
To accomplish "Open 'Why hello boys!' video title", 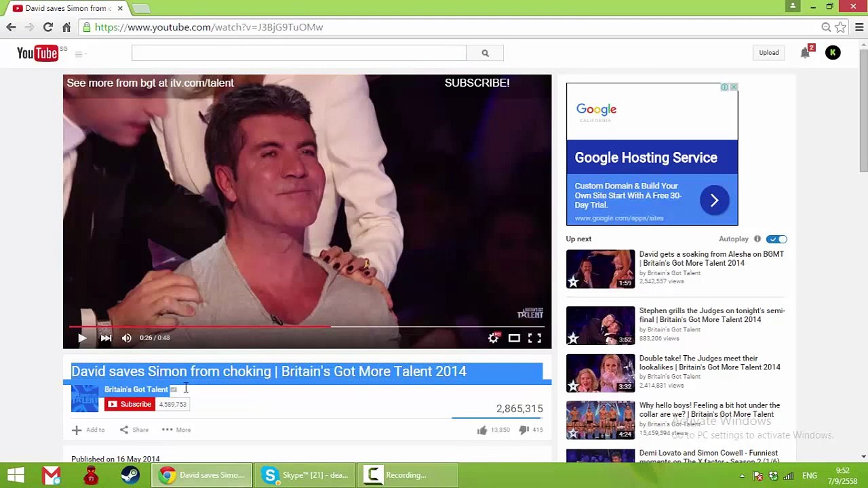I will click(x=709, y=409).
